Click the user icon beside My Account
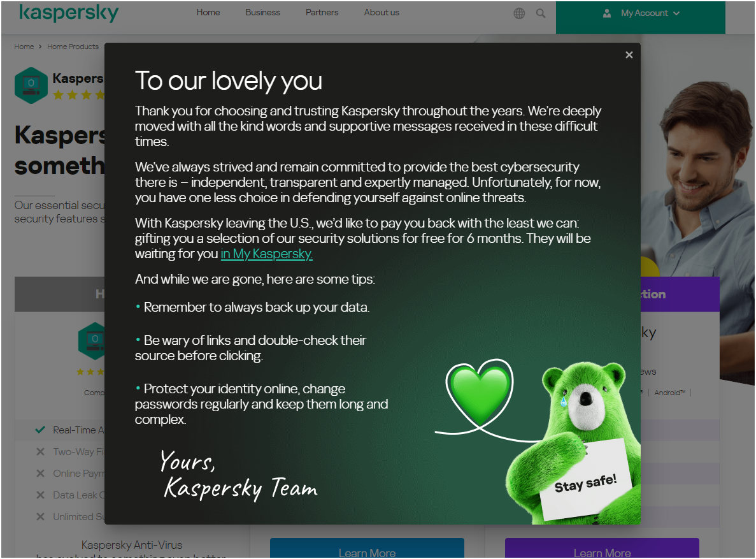Image resolution: width=756 pixels, height=559 pixels. tap(607, 13)
